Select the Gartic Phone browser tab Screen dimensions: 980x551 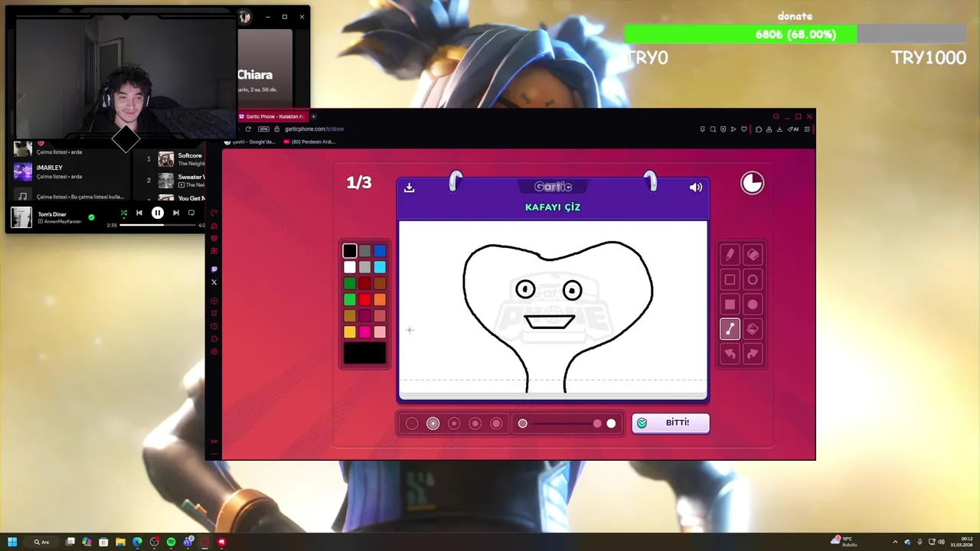(272, 116)
